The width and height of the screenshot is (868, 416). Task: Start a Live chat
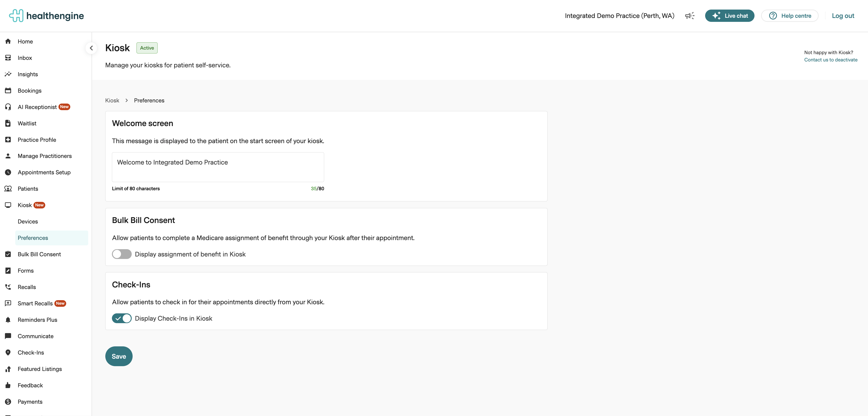coord(729,16)
